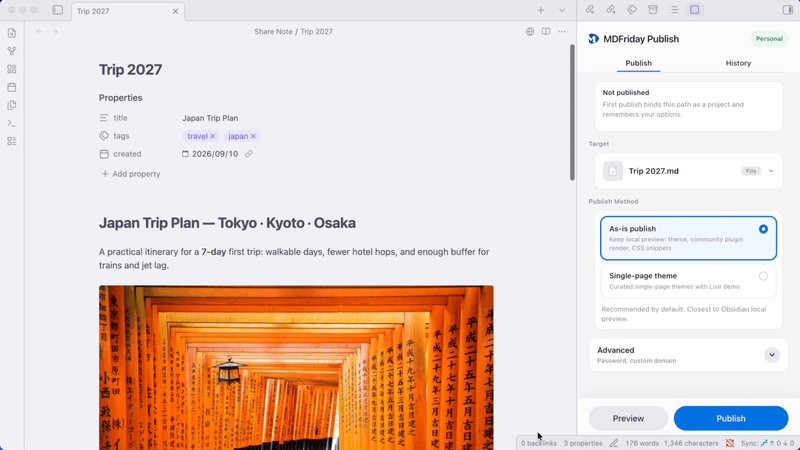Edit the Japan Trip Plan title value
800x450 pixels.
click(210, 118)
